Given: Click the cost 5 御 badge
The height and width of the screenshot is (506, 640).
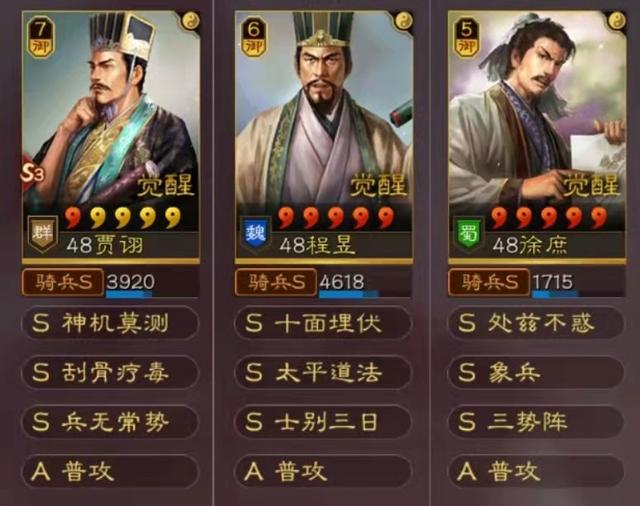Looking at the screenshot, I should pyautogui.click(x=467, y=37).
